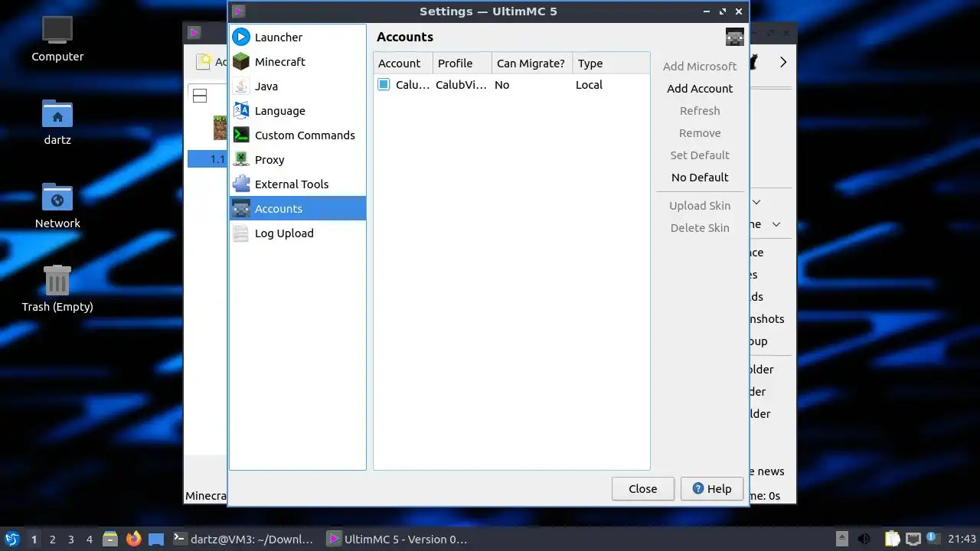This screenshot has height=551, width=980.
Task: Launch the file manager from the taskbar
Action: tap(110, 539)
